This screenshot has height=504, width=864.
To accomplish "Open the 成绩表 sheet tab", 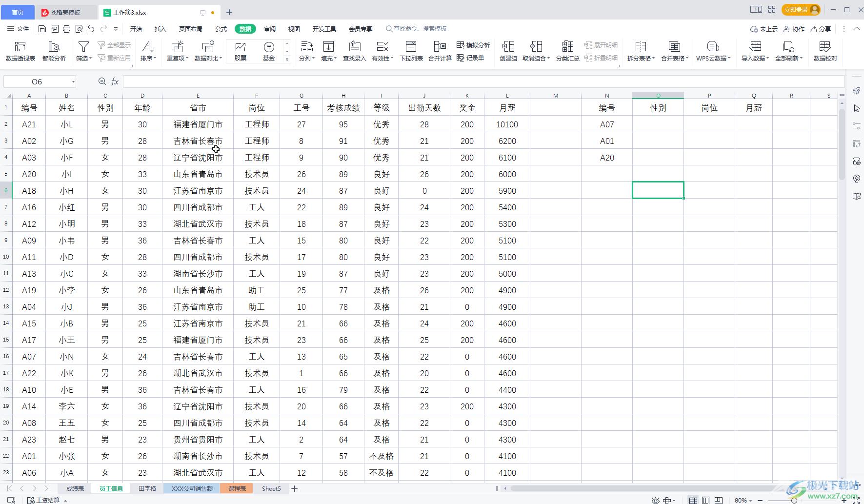I will 75,488.
